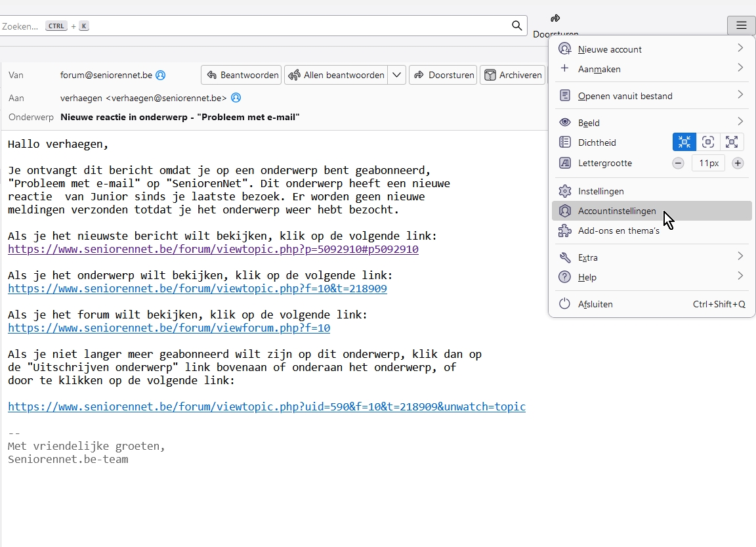756x547 pixels.
Task: Increase font size with plus icon
Action: point(738,163)
